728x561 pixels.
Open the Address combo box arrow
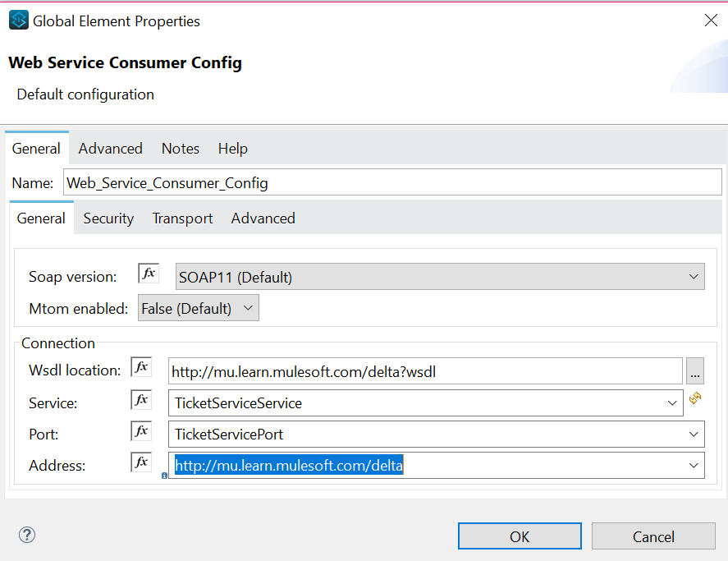pyautogui.click(x=694, y=465)
